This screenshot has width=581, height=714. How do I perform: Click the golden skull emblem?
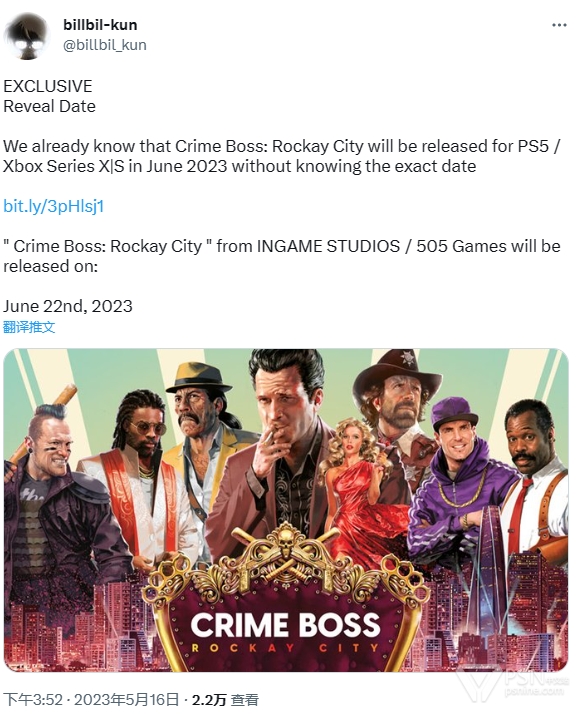(285, 542)
